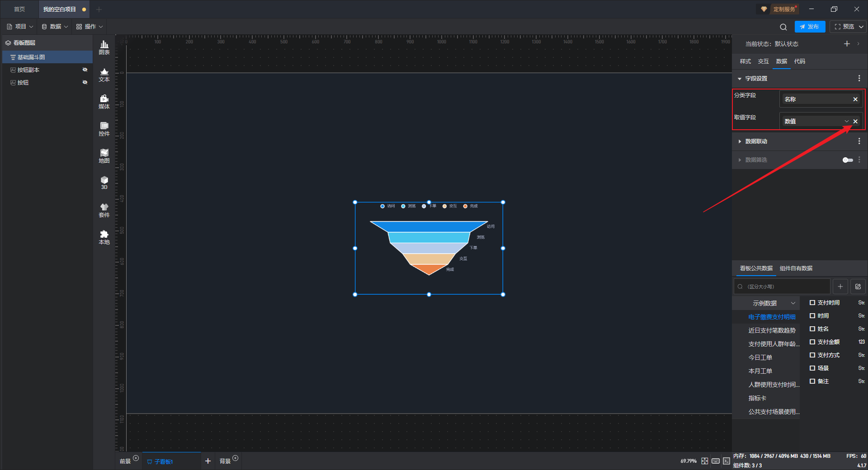Screen dimensions: 868x470
Task: Open the 示例数据 dropdown list
Action: tap(774, 303)
